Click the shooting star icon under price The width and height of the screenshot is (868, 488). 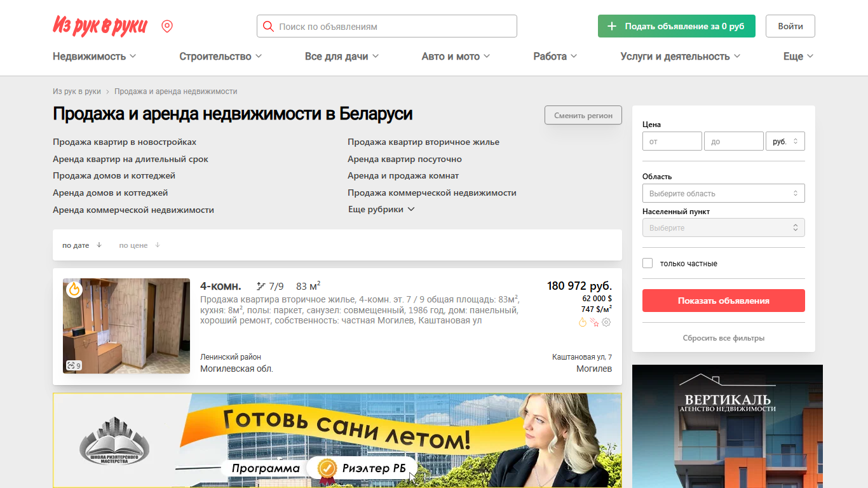point(595,322)
